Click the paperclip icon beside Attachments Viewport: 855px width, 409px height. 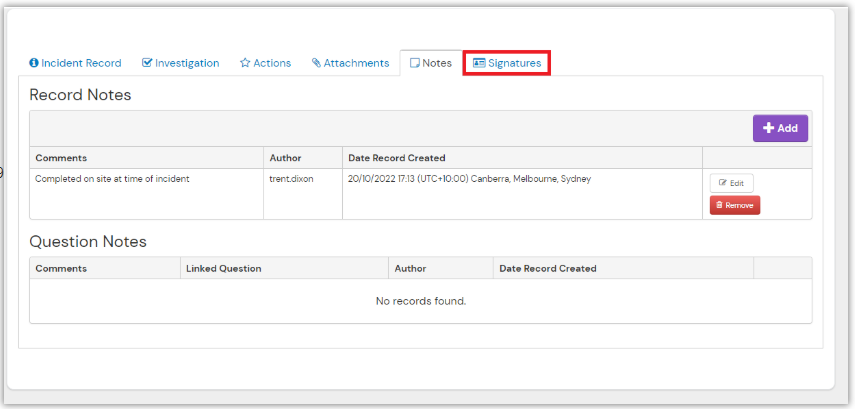click(x=316, y=63)
